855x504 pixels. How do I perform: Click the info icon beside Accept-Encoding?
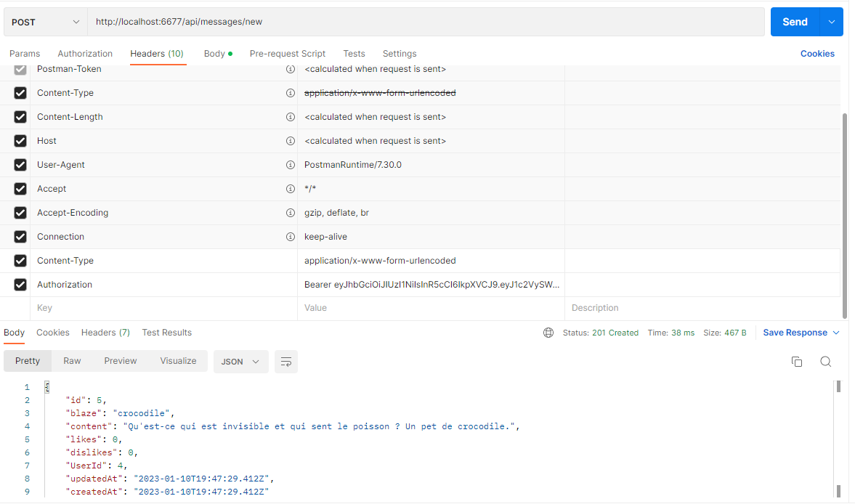pos(291,212)
